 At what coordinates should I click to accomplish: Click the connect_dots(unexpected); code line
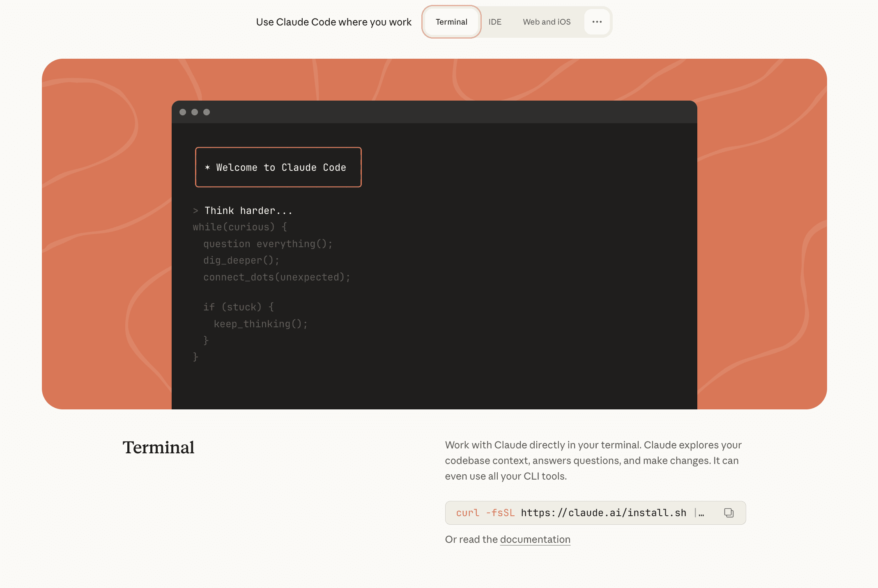pyautogui.click(x=277, y=277)
